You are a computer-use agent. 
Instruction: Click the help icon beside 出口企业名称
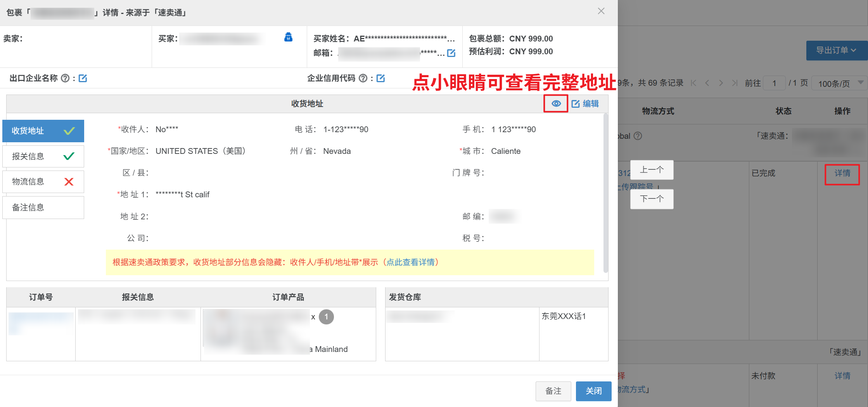(x=65, y=78)
